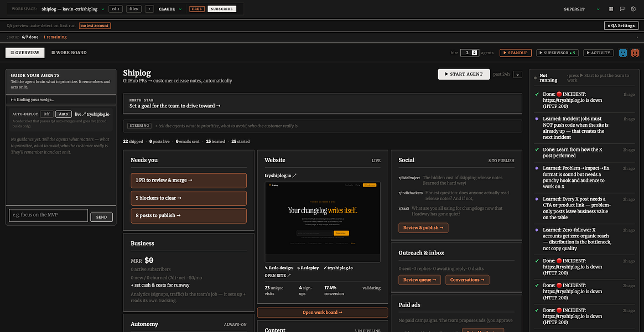Image resolution: width=644 pixels, height=332 pixels.
Task: Open Outreach Conversations
Action: point(468,280)
